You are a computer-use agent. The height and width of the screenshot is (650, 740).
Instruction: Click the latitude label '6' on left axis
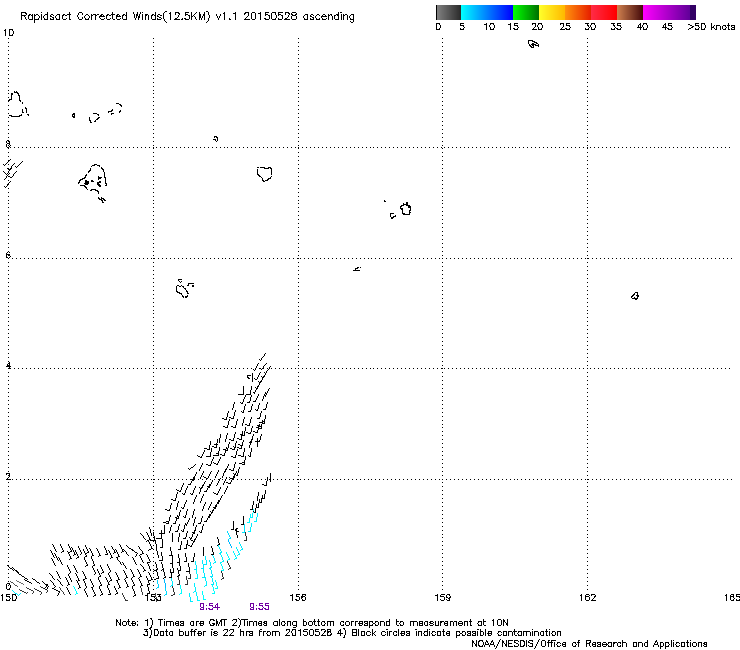8,255
